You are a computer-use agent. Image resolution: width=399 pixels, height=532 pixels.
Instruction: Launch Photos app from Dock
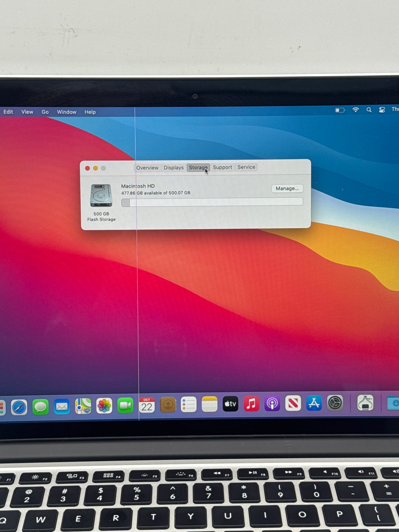tap(104, 406)
